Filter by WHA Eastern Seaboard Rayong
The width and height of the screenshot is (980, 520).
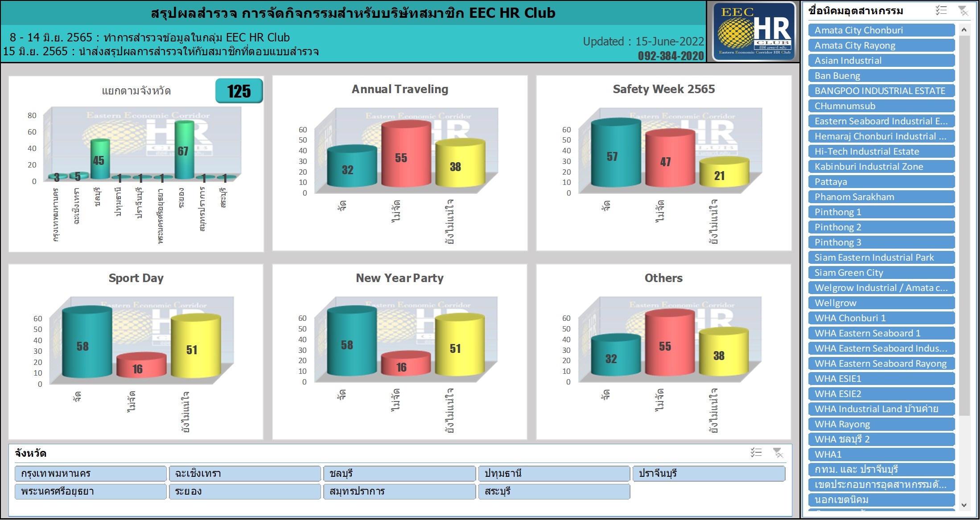881,364
